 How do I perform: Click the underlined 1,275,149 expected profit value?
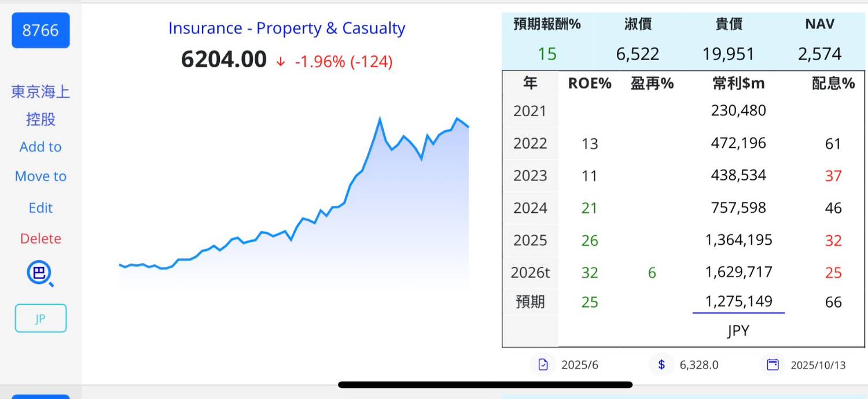[738, 301]
